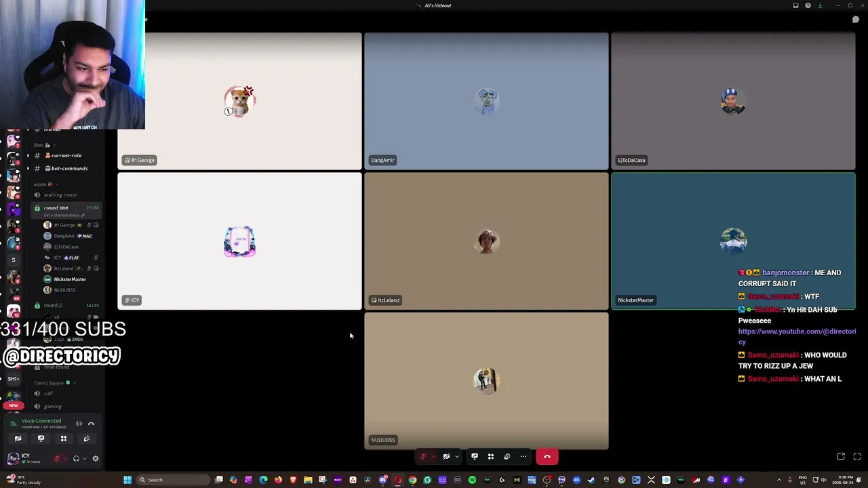Open the Windows Start menu

[127, 480]
